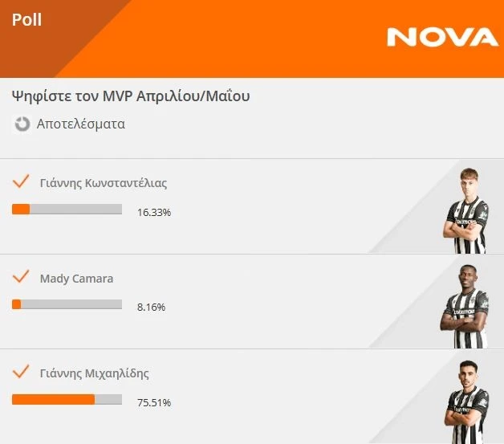Click the results spinner icon
504x444 pixels.
click(22, 124)
